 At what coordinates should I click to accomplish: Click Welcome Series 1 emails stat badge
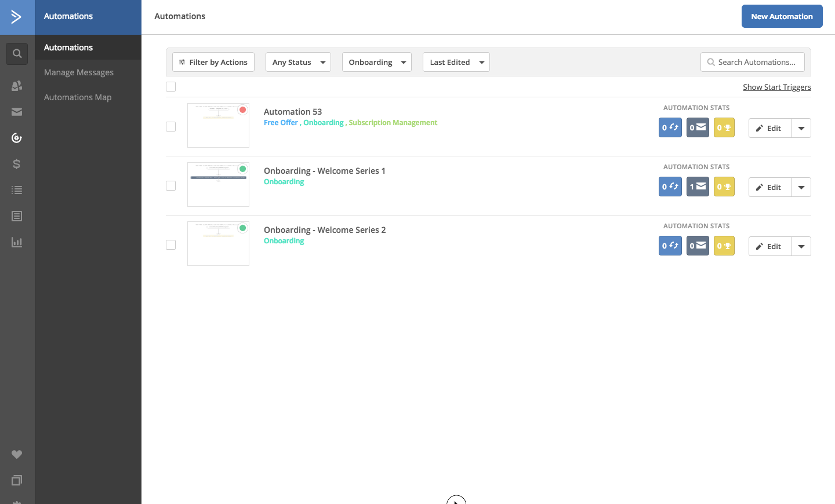click(x=698, y=187)
